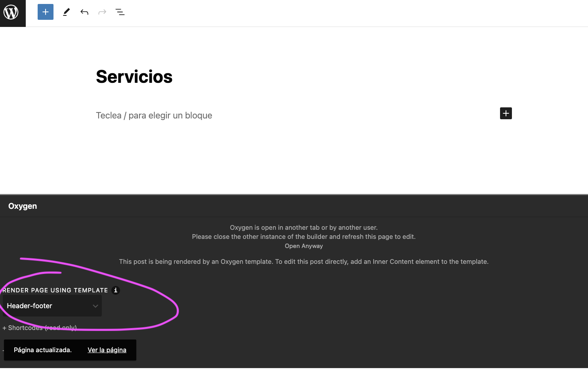Collapse the Oxygen meta box header
The height and width of the screenshot is (370, 588).
(23, 206)
